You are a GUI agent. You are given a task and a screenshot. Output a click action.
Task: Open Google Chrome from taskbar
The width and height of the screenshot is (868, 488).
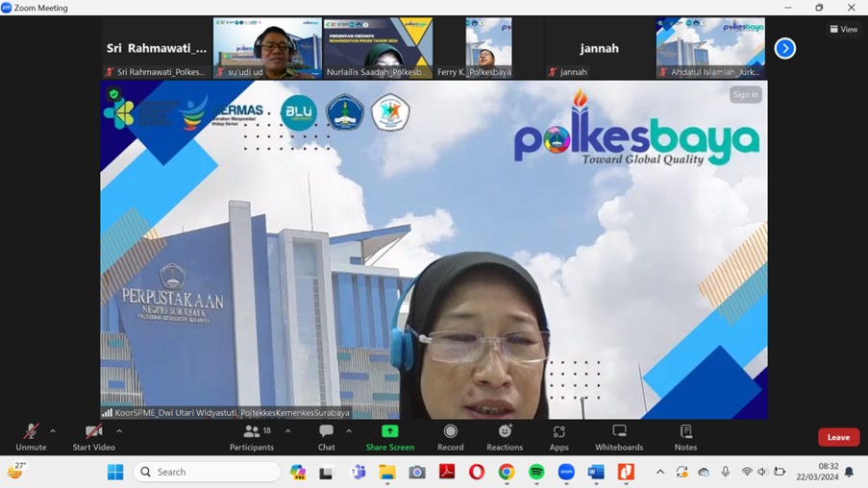[506, 472]
